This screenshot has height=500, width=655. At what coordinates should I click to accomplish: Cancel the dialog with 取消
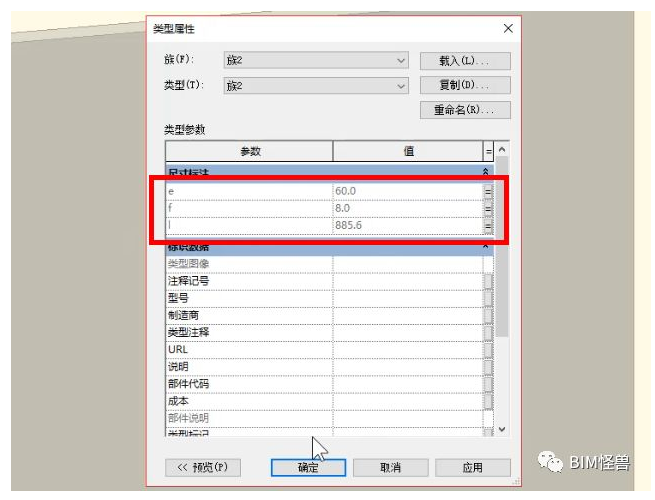tap(390, 467)
